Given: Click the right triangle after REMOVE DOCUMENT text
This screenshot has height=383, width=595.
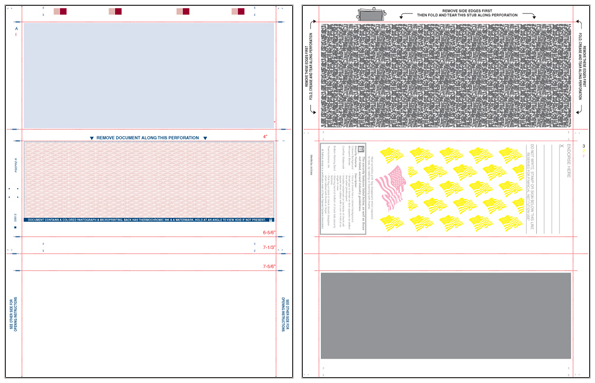Looking at the screenshot, I should tap(205, 138).
